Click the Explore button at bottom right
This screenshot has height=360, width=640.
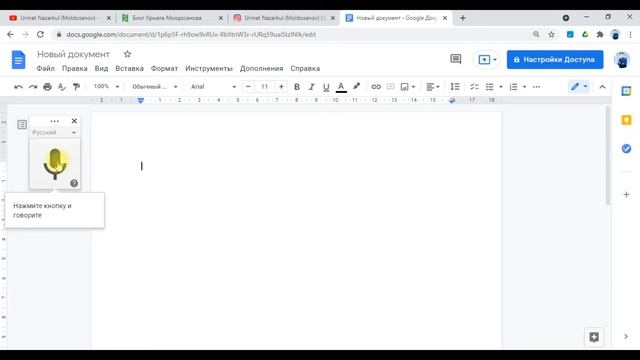coord(594,337)
